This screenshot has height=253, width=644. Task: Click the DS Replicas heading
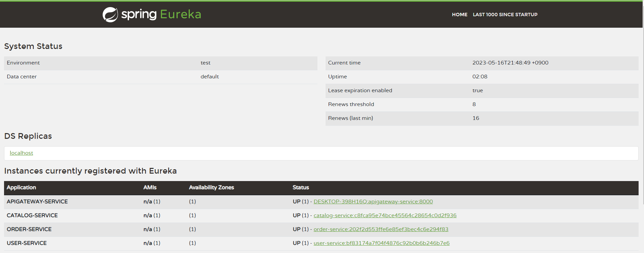pos(28,136)
